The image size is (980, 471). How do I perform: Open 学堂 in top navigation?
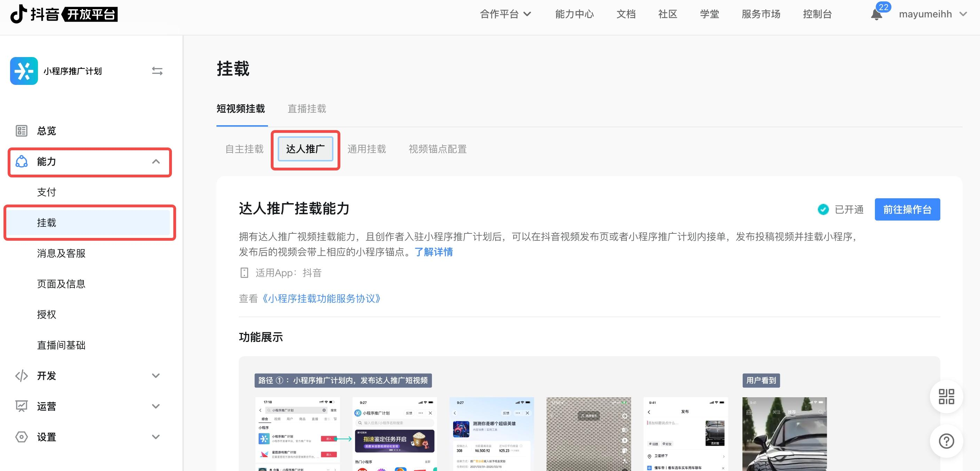[710, 14]
